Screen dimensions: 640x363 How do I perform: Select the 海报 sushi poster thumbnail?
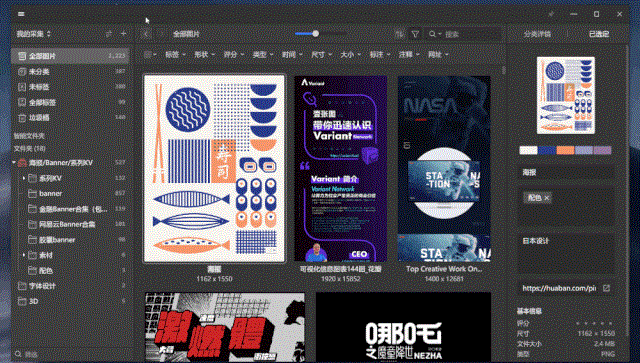(x=214, y=168)
